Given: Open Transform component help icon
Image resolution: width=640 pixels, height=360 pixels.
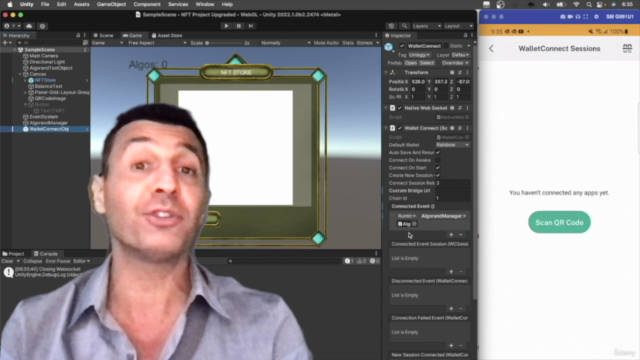Looking at the screenshot, I should [452, 72].
